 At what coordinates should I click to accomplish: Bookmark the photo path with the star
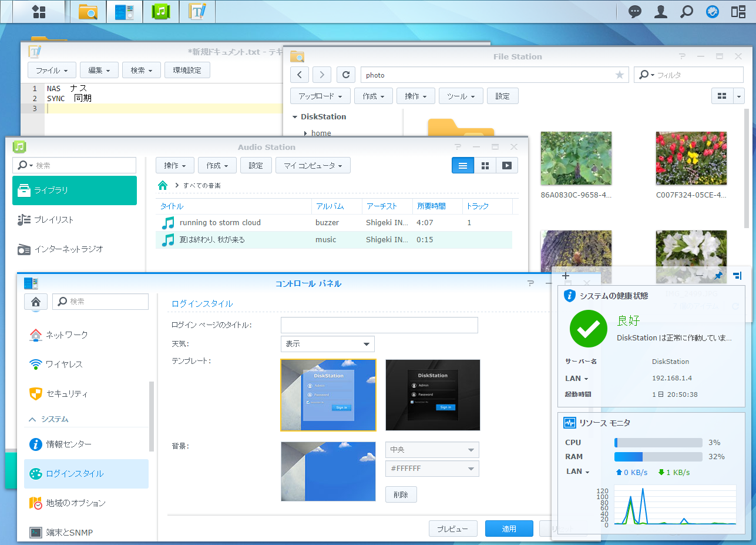click(619, 75)
